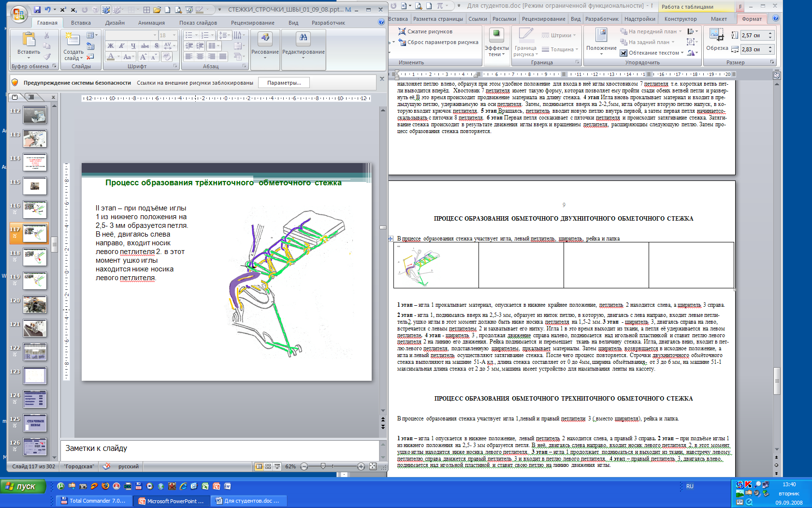This screenshot has height=508, width=812.
Task: Apply superscript from PowerPoint quick access toolbar
Action: 63,10
